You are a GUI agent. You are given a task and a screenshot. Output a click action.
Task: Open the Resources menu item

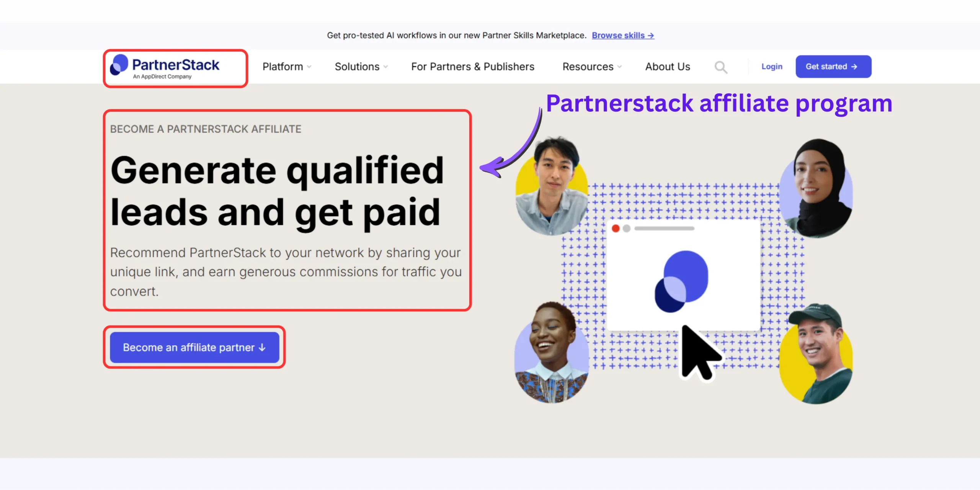point(588,67)
